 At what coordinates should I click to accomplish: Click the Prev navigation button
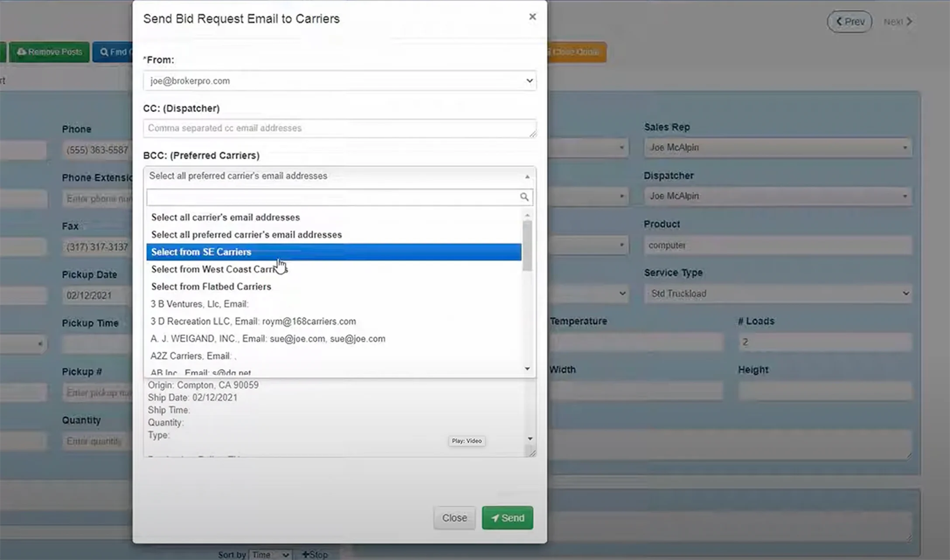[x=849, y=21]
